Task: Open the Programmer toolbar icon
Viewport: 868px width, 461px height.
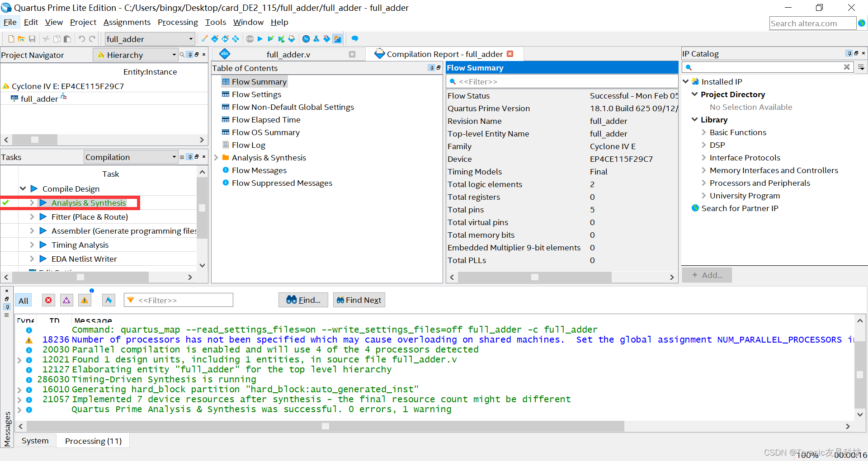Action: [326, 39]
